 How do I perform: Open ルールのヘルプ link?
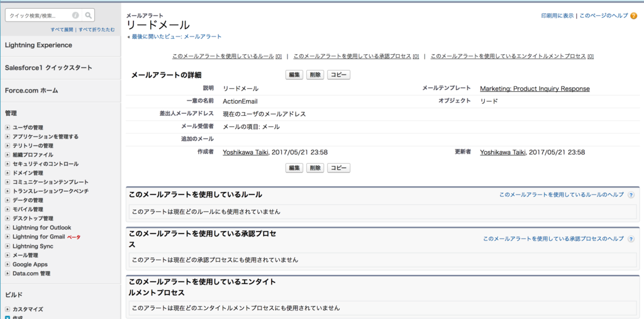(562, 195)
